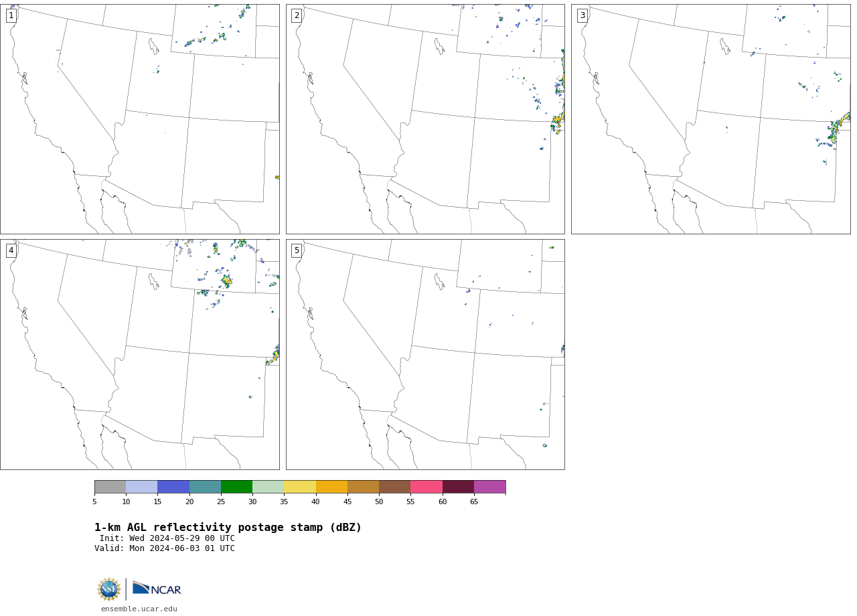This screenshot has width=857, height=616.
Task: Select the light blue 10-15 dBZ swatch
Action: [142, 487]
